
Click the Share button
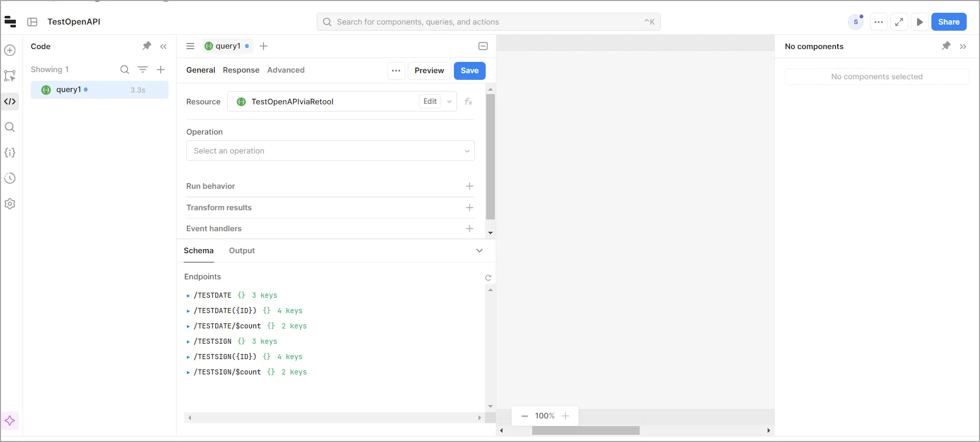pos(948,22)
